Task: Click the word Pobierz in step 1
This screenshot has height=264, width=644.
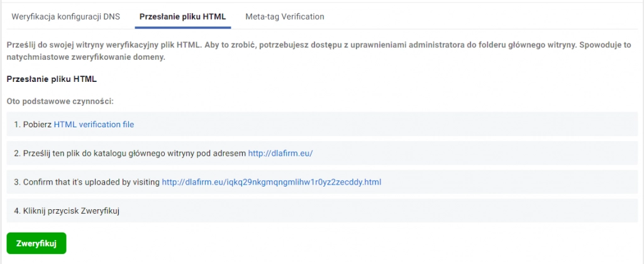Action: point(37,124)
